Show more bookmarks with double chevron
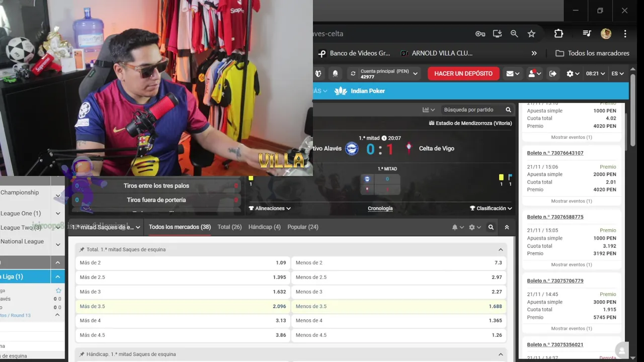Screen dimensions: 644x362 [534, 53]
